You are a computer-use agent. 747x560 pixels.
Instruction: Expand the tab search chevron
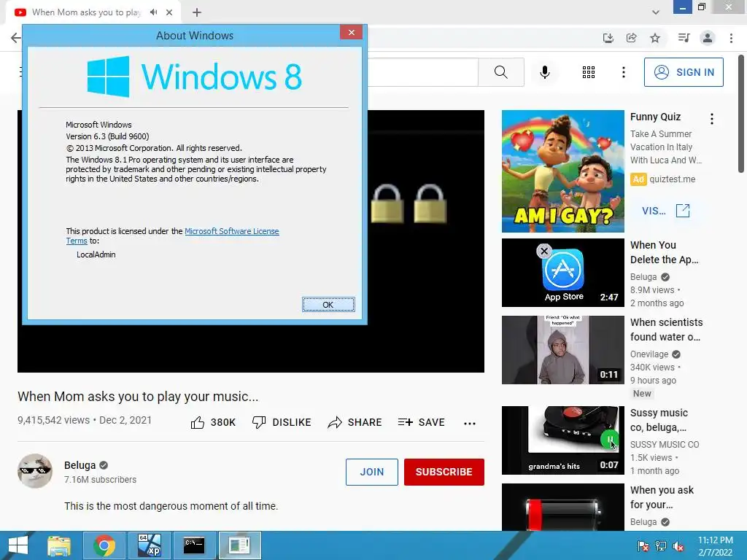point(656,12)
